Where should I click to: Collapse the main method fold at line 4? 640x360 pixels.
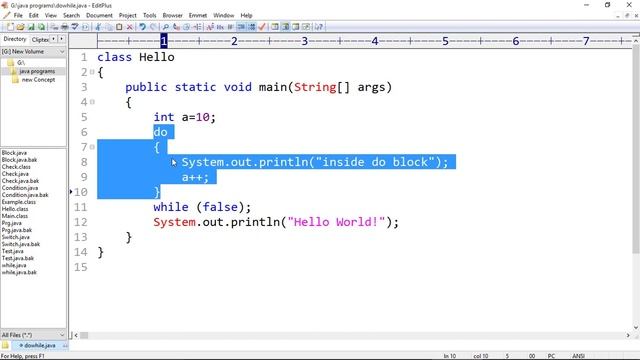(92, 102)
